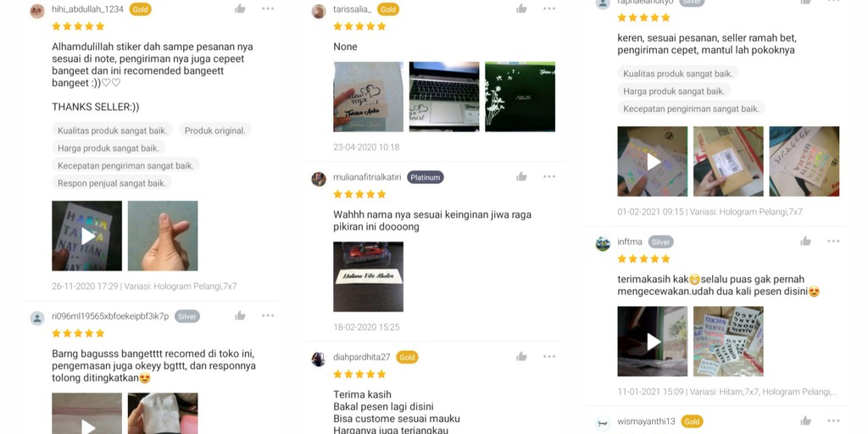The width and height of the screenshot is (868, 434).
Task: Open more options for diahpardhita27's review
Action: pyautogui.click(x=549, y=357)
